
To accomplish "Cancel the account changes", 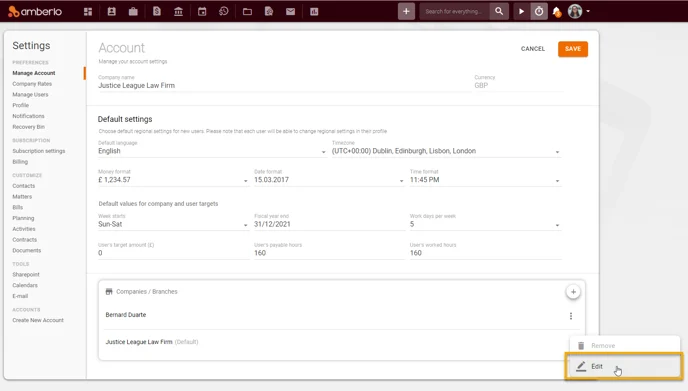I will click(x=533, y=49).
